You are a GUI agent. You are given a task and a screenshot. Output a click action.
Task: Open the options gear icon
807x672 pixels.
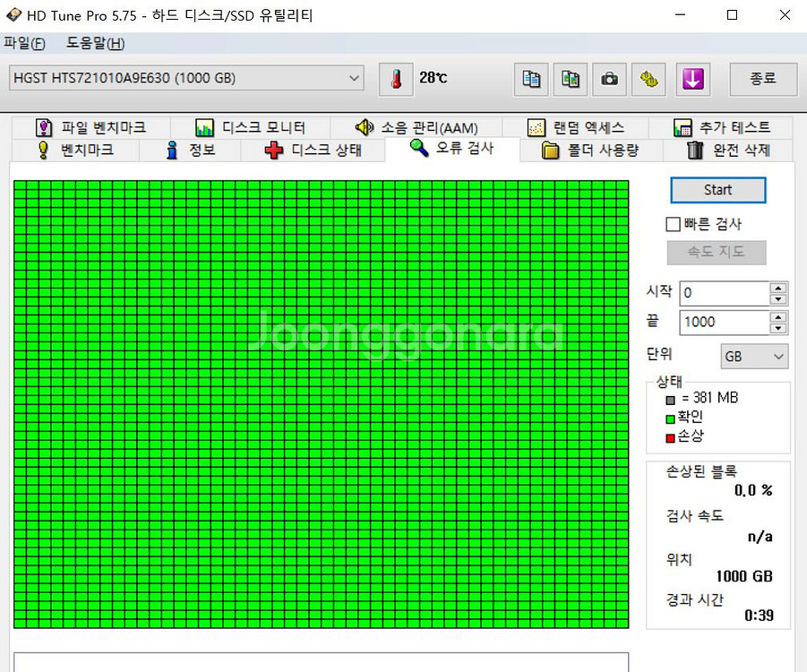tap(649, 80)
